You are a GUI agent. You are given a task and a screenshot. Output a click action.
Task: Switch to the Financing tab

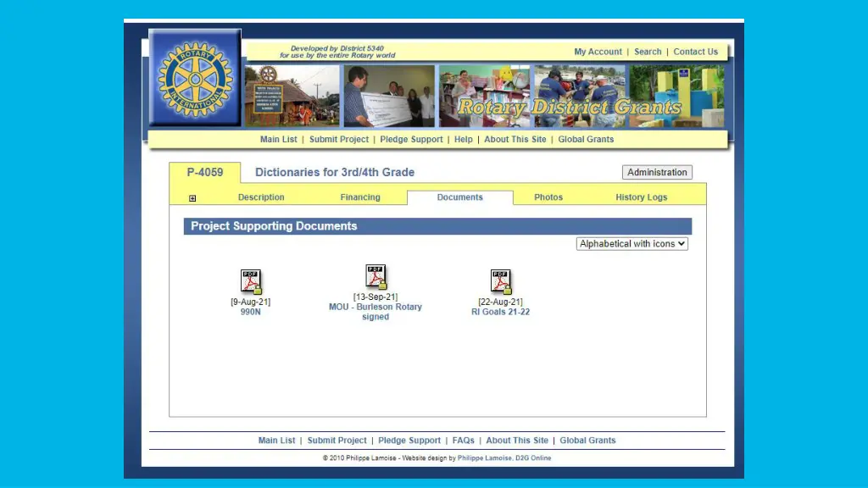(360, 197)
